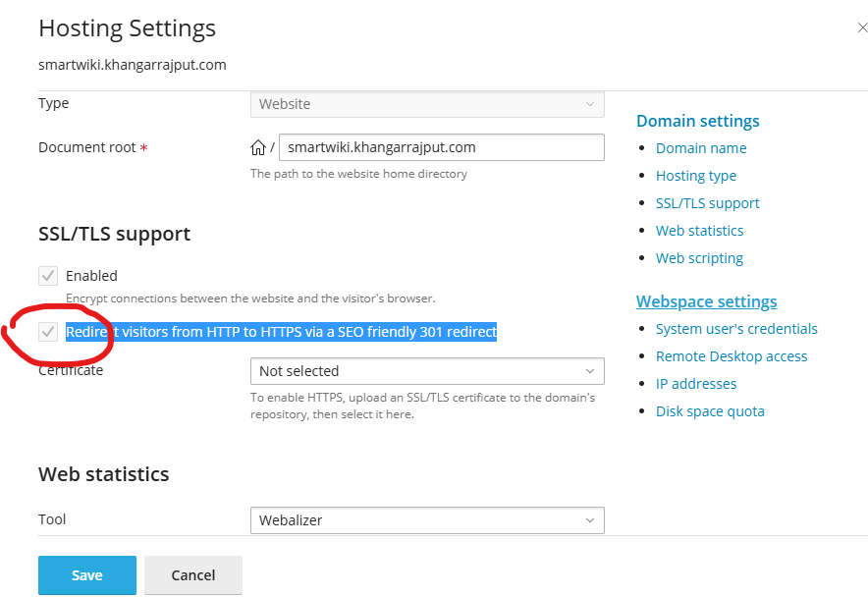Click the home icon beside Document root
The height and width of the screenshot is (597, 868).
258,148
